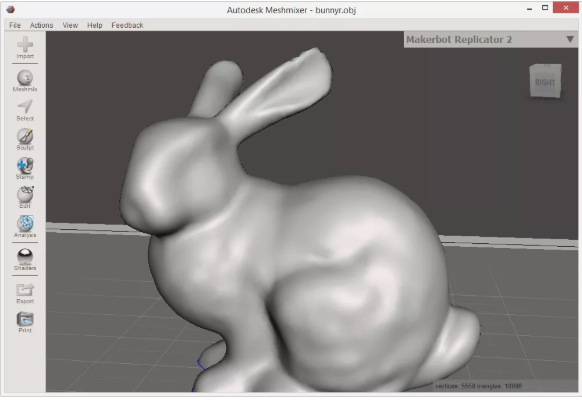Click the Import plus icon
The height and width of the screenshot is (401, 582).
25,45
